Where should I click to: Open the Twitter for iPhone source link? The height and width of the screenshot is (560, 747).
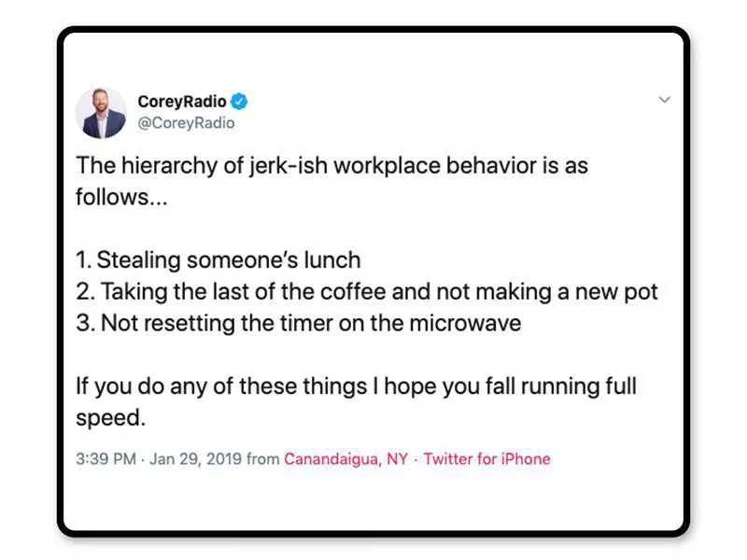click(486, 459)
